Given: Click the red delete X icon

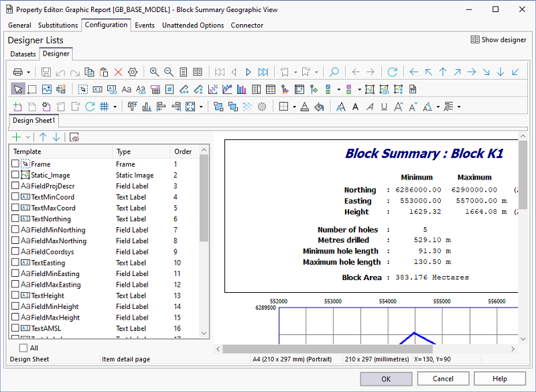Looking at the screenshot, I should [x=119, y=72].
